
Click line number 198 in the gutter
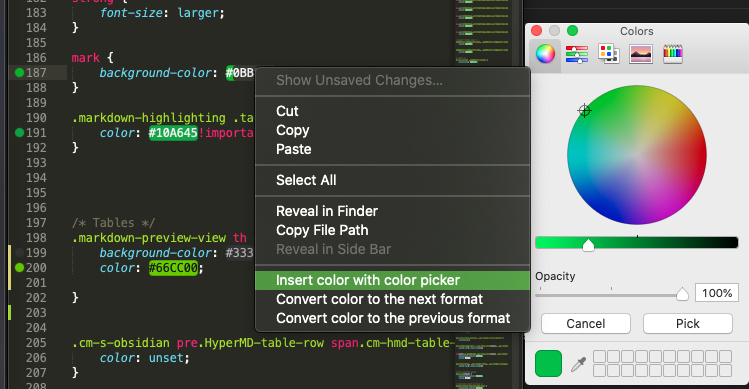[36, 238]
